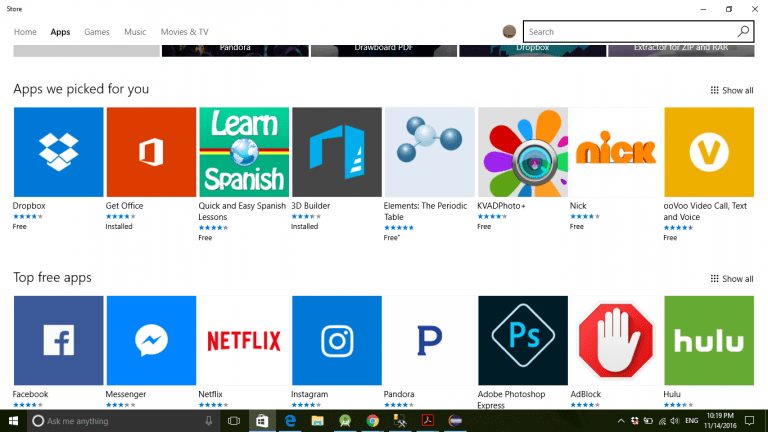Switch to the Games tab
The image size is (768, 432).
96,32
